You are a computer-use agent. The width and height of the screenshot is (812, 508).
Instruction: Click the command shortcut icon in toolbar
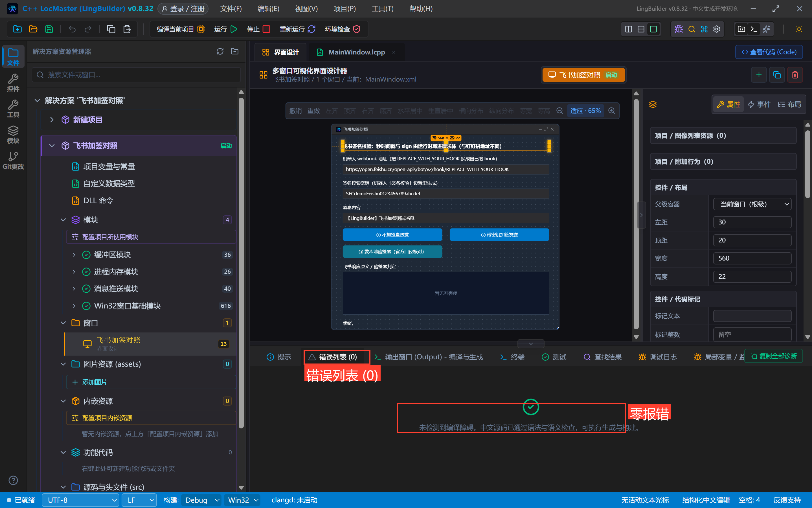(x=704, y=29)
